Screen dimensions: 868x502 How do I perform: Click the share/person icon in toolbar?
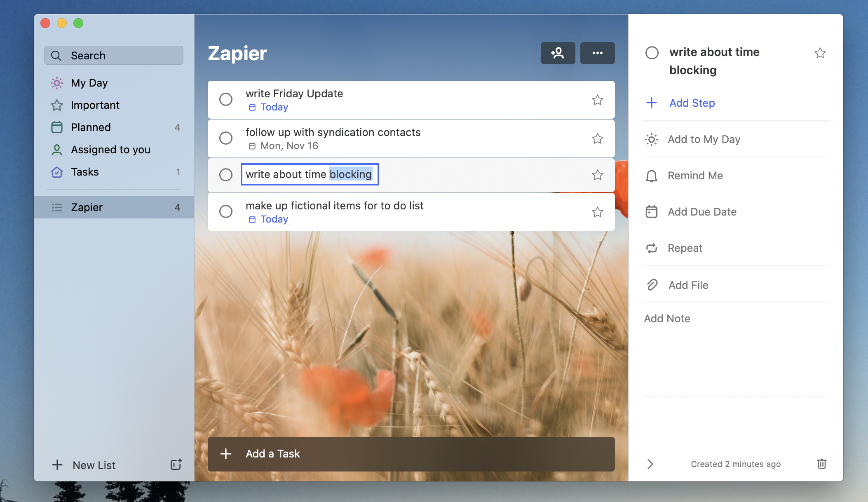[x=558, y=53]
